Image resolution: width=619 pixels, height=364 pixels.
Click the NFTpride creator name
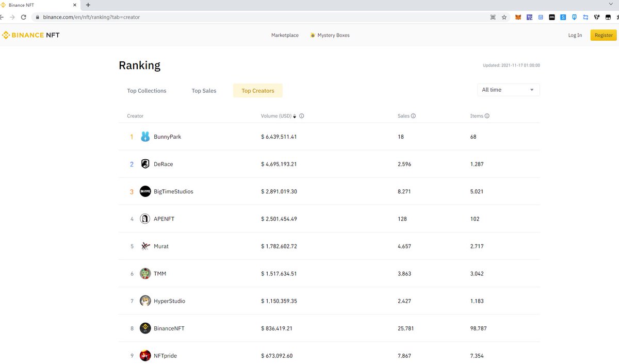pyautogui.click(x=165, y=356)
